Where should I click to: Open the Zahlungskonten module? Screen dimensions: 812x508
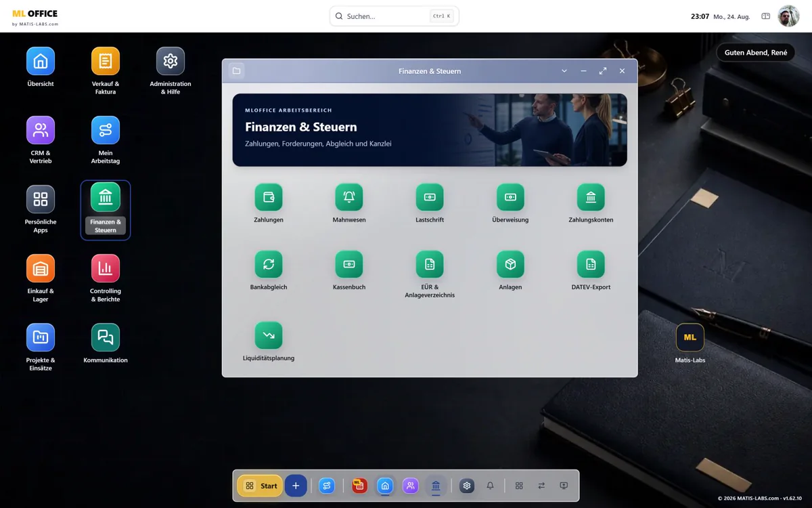(x=591, y=197)
